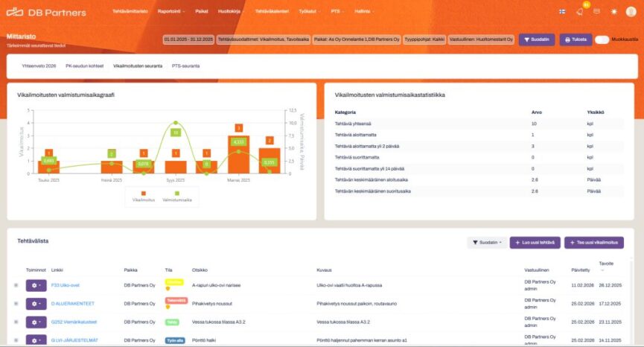Switch theme with the sun icon
This screenshot has width=644, height=347.
tap(613, 12)
